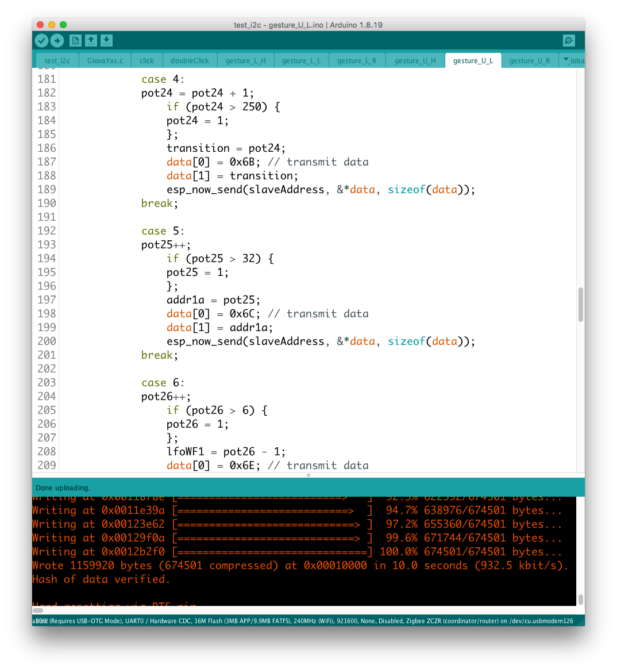Switch to the test_i2c tab

(x=57, y=61)
